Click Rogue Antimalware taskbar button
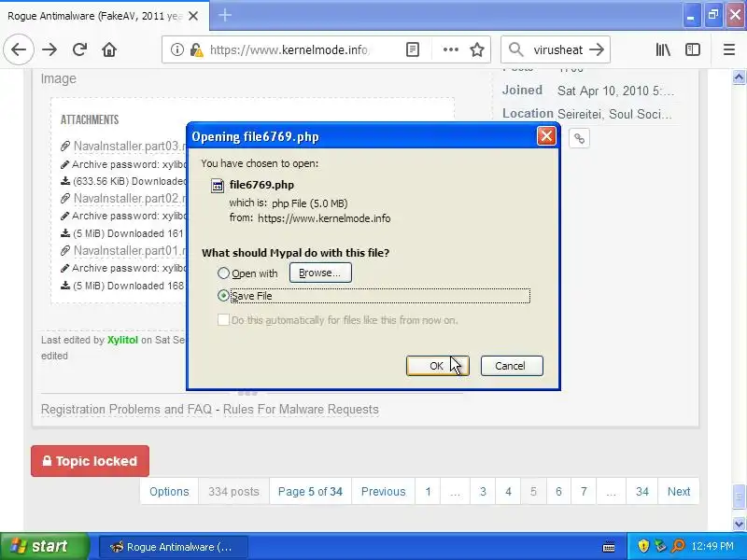This screenshot has width=747, height=560. point(174,547)
